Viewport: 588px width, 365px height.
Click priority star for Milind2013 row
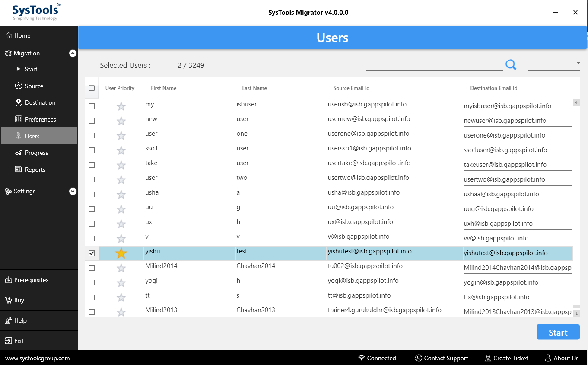point(121,312)
